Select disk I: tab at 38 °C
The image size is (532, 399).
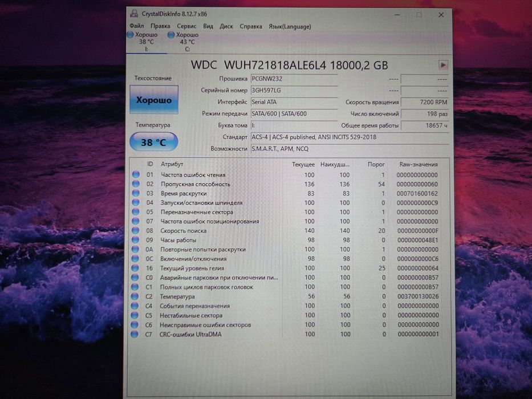[146, 42]
